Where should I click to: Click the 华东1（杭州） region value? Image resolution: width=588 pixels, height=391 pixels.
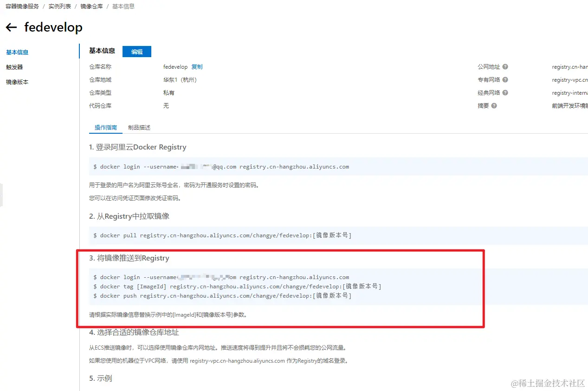pyautogui.click(x=180, y=80)
